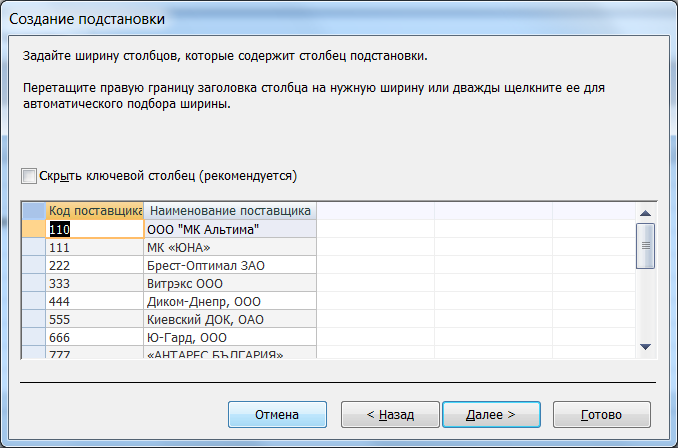The height and width of the screenshot is (448, 678).
Task: Select the Ю-Гард, ООО cell
Action: click(230, 337)
